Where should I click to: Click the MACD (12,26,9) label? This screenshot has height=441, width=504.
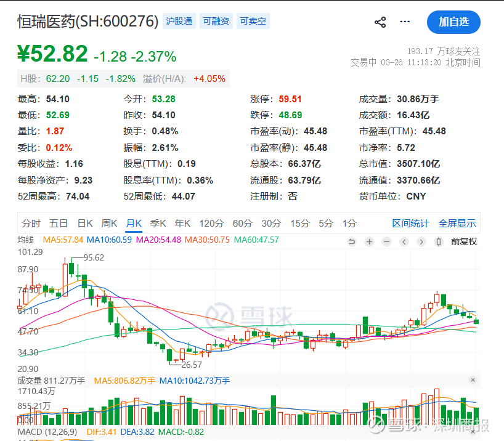(x=47, y=432)
